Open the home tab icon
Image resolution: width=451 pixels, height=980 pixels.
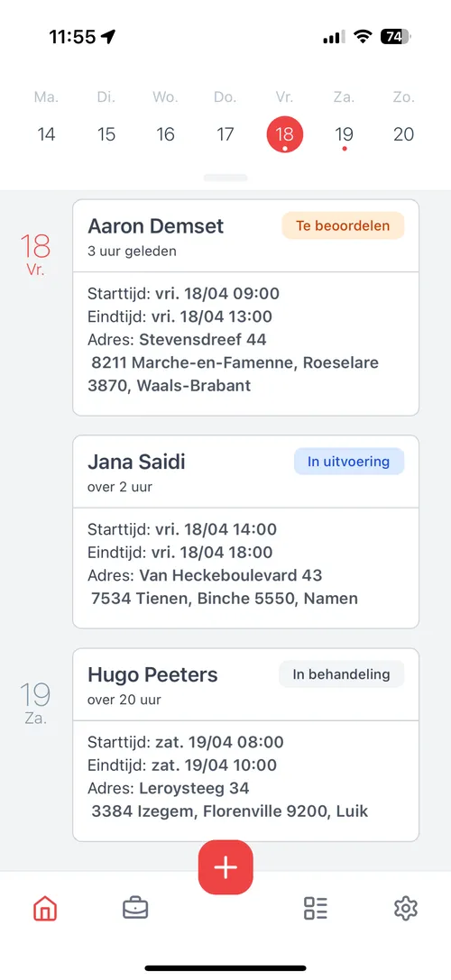[45, 908]
